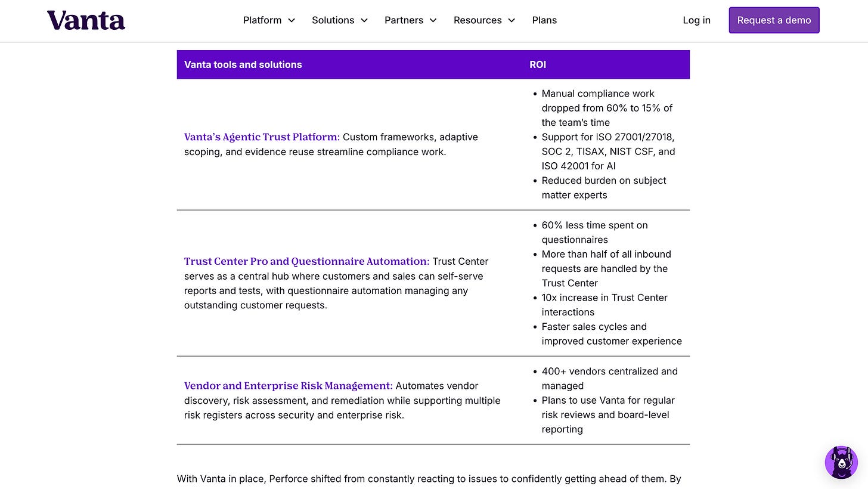The width and height of the screenshot is (868, 489).
Task: Expand the Partners menu chevron
Action: (433, 20)
